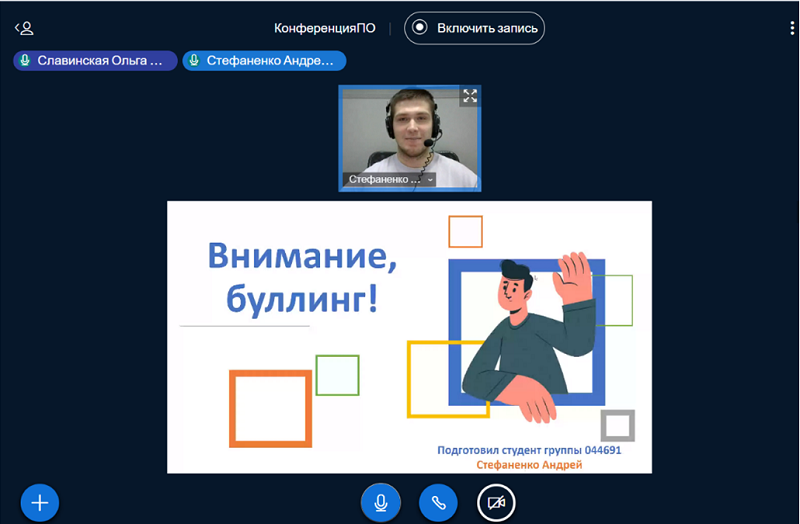
Task: Toggle webcam sharing button
Action: 496,503
